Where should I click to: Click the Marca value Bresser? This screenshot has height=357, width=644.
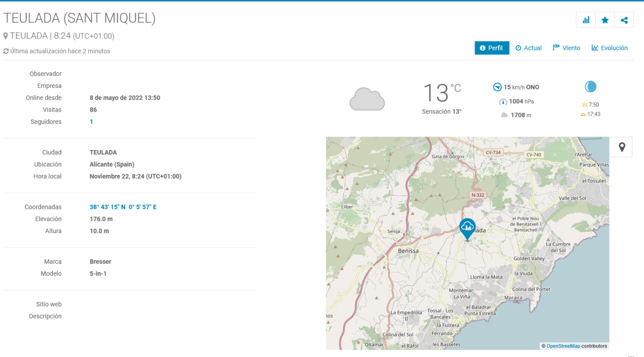point(101,262)
